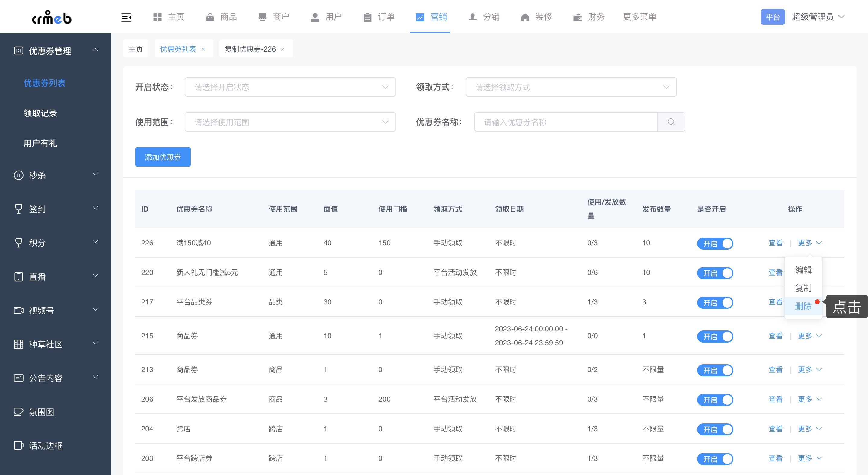Toggle 开启 switch for coupon 203
This screenshot has width=868, height=475.
point(715,459)
